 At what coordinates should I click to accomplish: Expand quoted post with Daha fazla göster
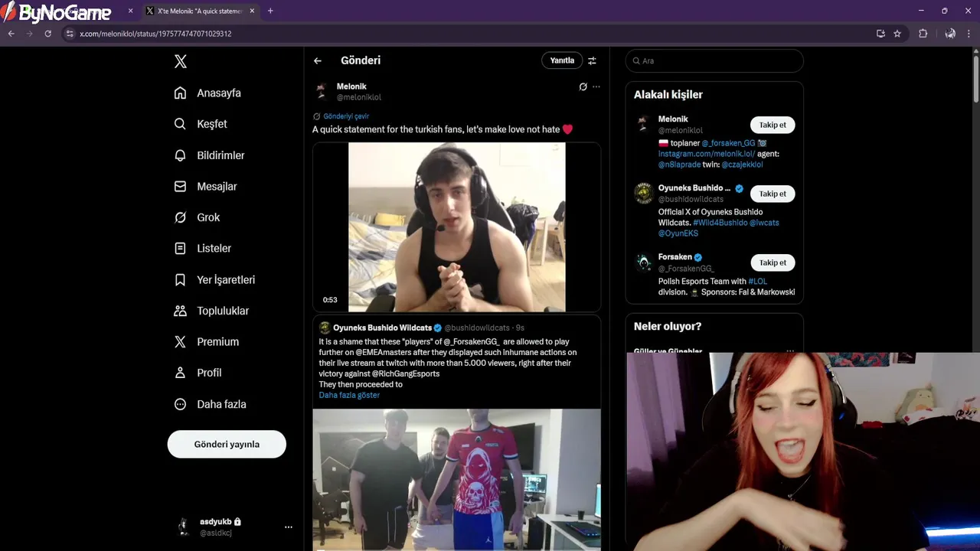coord(349,395)
